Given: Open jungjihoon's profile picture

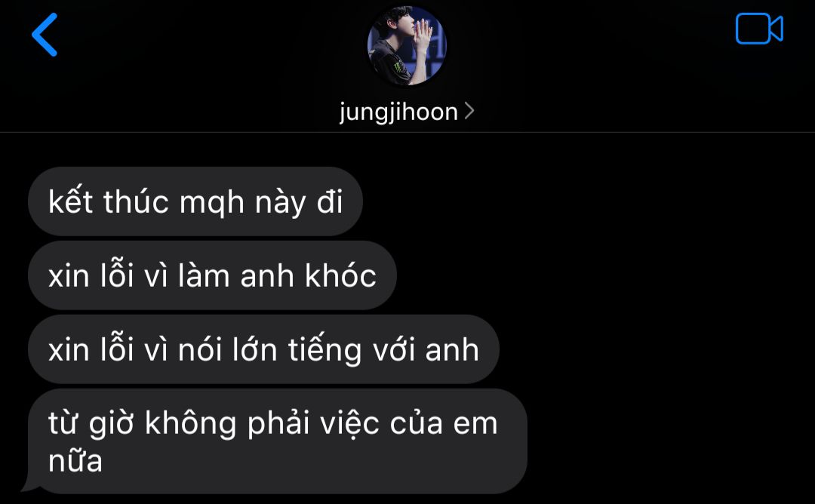Looking at the screenshot, I should 407,46.
